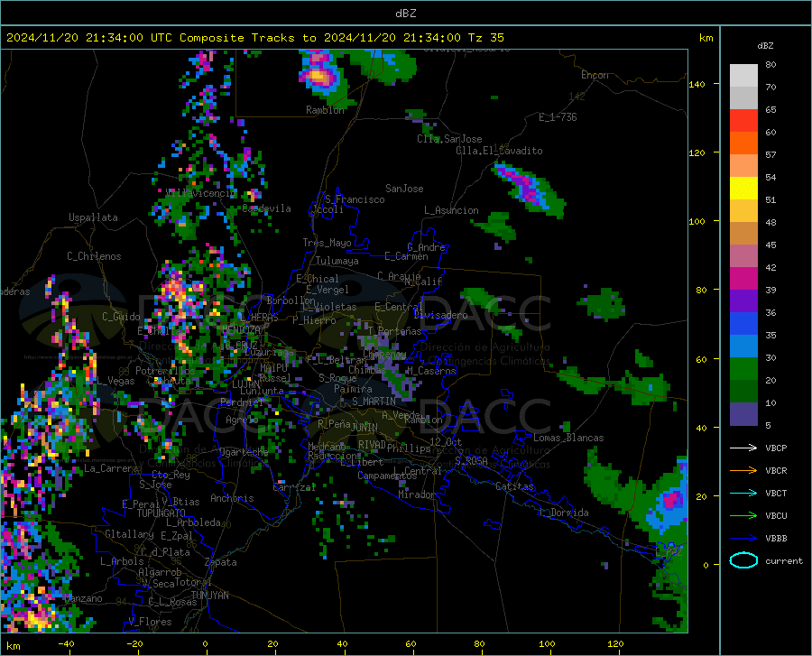Image resolution: width=812 pixels, height=656 pixels.
Task: Click the E_1-736 map label
Action: (x=558, y=117)
